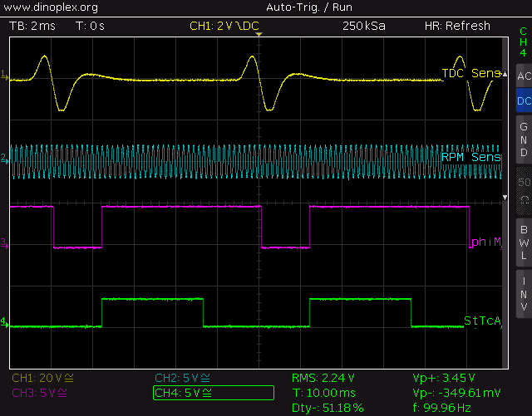This screenshot has height=416, width=532.
Task: Toggle GND coupling for the channel
Action: (x=523, y=139)
